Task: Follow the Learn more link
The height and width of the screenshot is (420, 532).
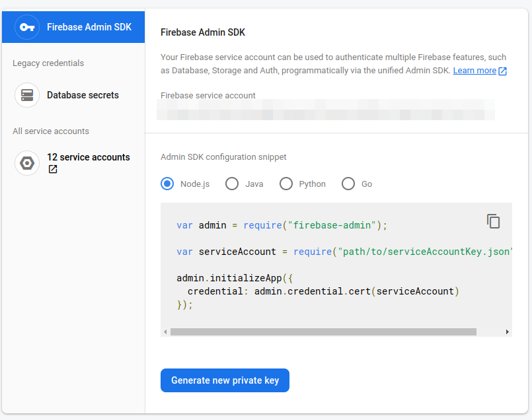Action: click(475, 71)
